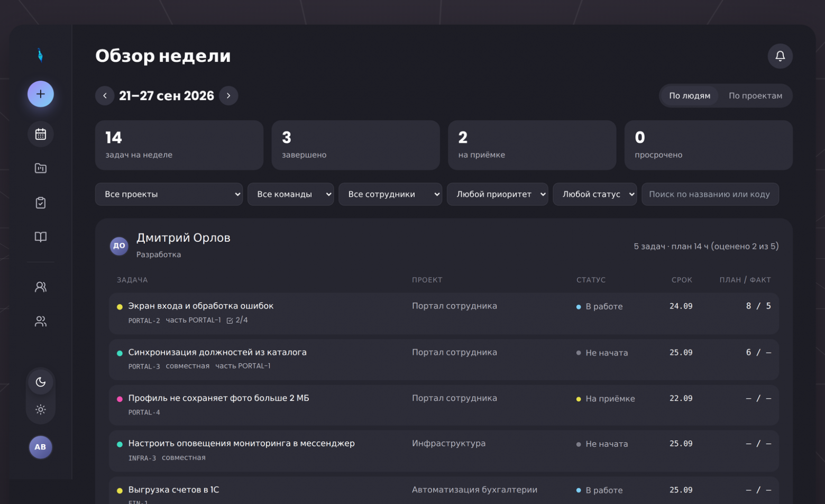
Task: Select the "По людям" view tab
Action: tap(690, 96)
